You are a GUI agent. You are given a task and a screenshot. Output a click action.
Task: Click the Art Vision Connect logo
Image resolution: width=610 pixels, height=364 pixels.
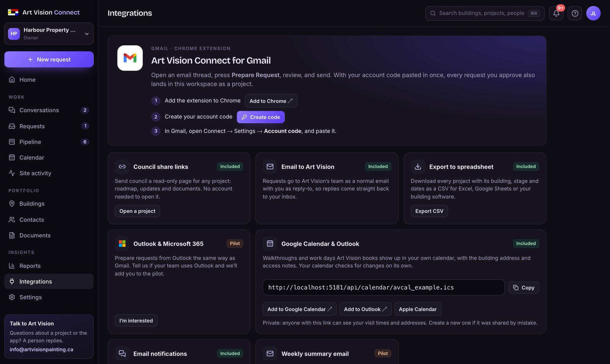pyautogui.click(x=44, y=12)
